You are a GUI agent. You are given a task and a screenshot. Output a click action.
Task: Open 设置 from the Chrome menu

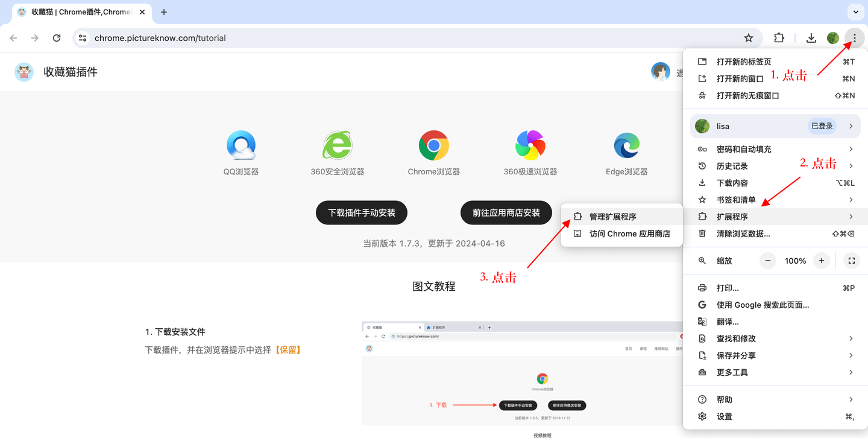click(776, 416)
